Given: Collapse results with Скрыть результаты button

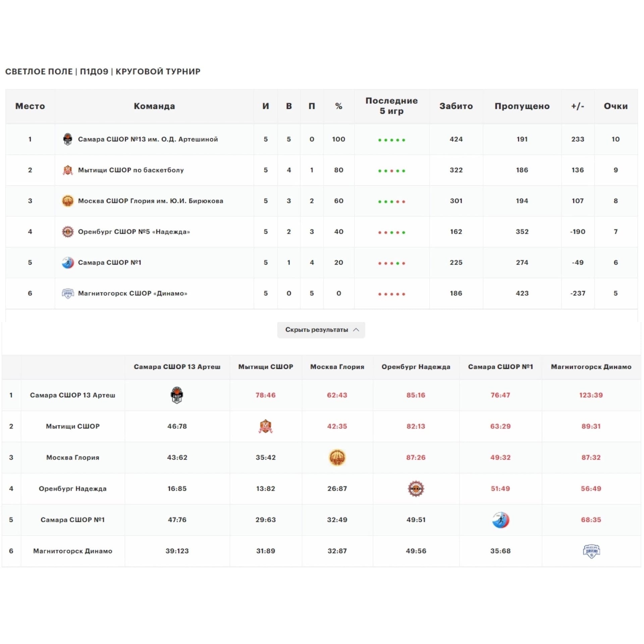Looking at the screenshot, I should click(x=321, y=330).
